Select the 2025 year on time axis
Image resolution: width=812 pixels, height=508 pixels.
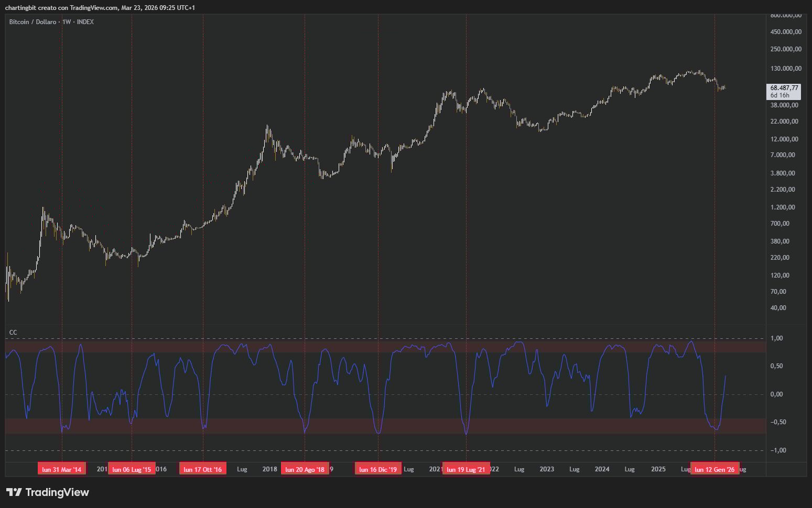click(658, 469)
